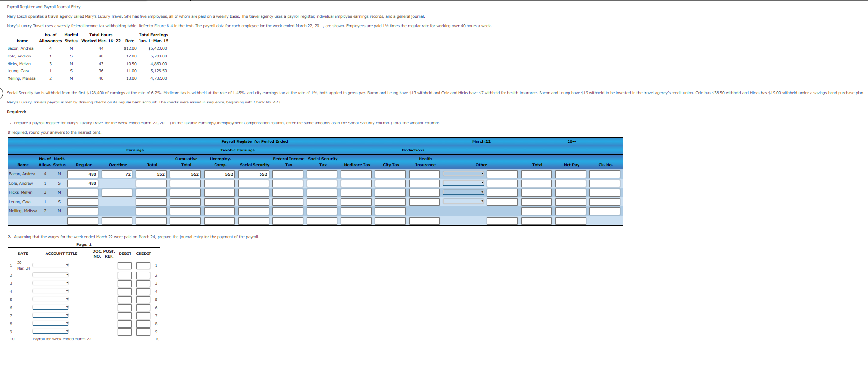Screen dimensions: 868x366
Task: Open Other deduction dropdown for Cole, Andrew
Action: coord(463,183)
